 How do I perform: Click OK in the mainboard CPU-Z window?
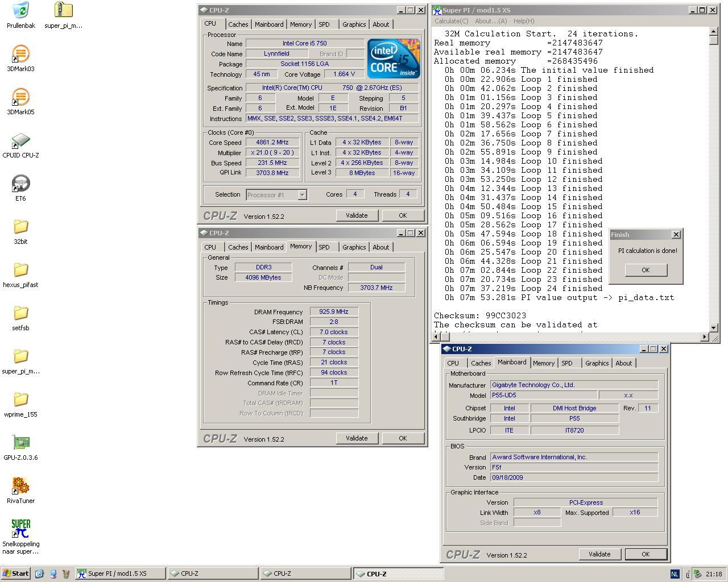[646, 554]
